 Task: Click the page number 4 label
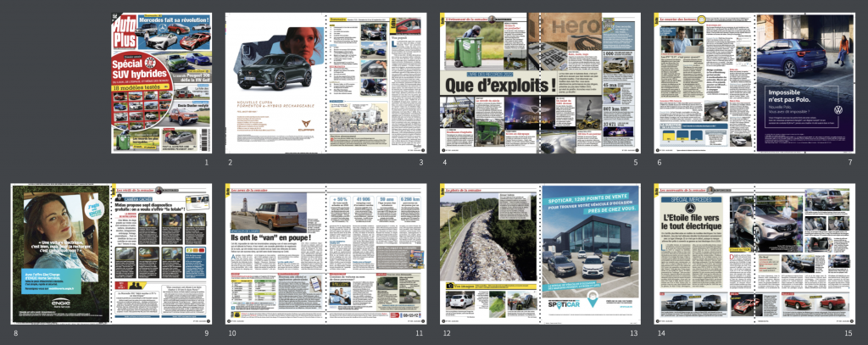[x=444, y=162]
